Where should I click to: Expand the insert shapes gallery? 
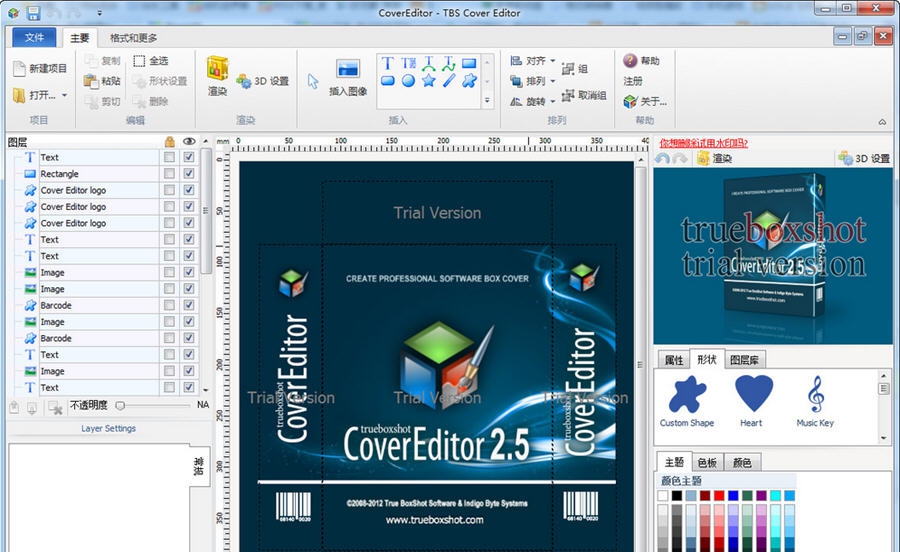(x=487, y=100)
